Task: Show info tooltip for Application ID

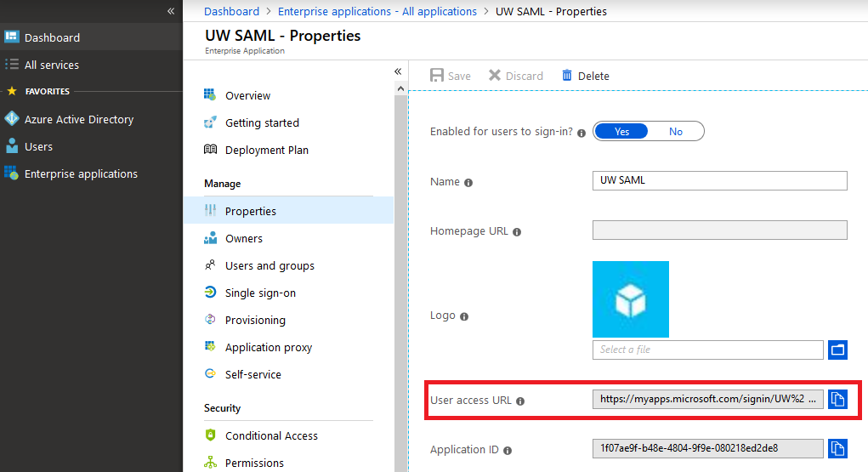Action: coord(507,451)
